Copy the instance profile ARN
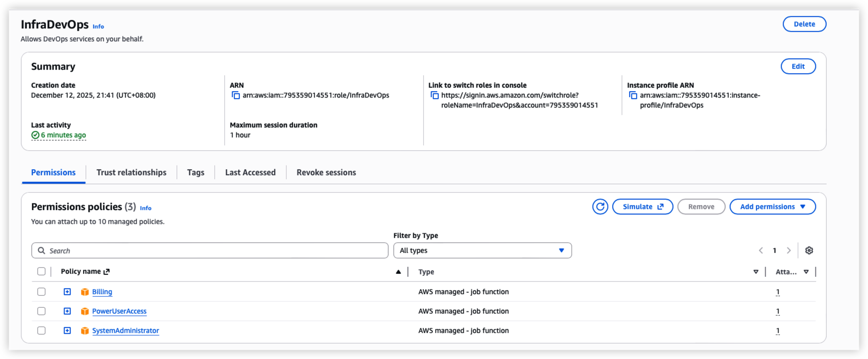This screenshot has width=868, height=359. coord(633,96)
